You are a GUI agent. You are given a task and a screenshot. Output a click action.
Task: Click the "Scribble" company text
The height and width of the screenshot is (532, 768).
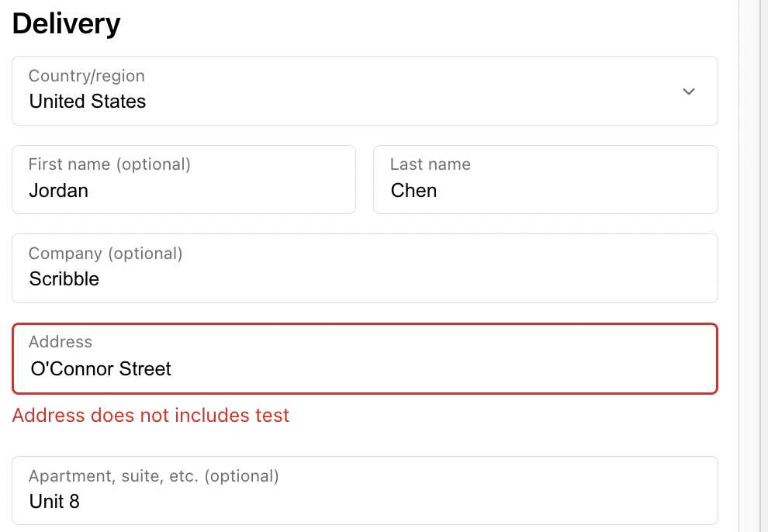click(x=64, y=279)
